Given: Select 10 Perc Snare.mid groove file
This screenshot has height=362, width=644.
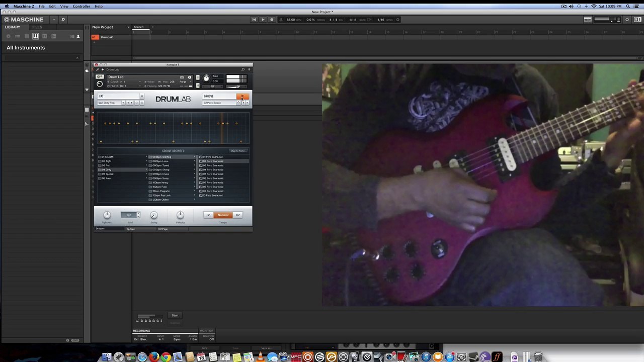Looking at the screenshot, I should pyautogui.click(x=224, y=195).
